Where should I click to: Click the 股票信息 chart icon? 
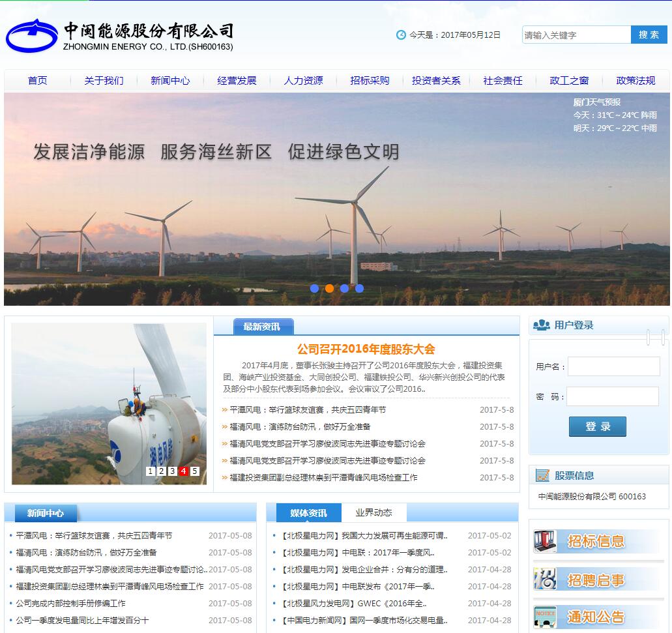pos(542,475)
